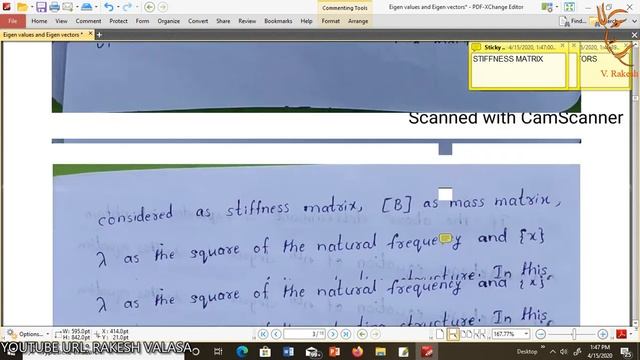Click the yellow comment note on the page

pos(445,238)
